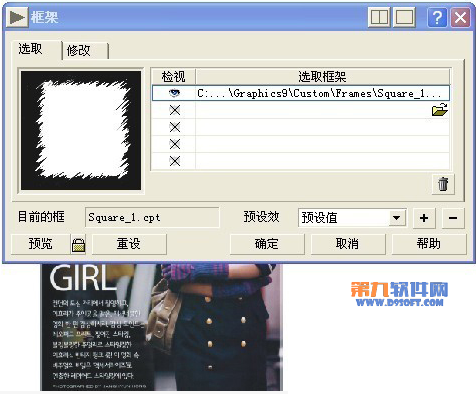
Task: Select the Square_1 frame path row
Action: [x=301, y=93]
